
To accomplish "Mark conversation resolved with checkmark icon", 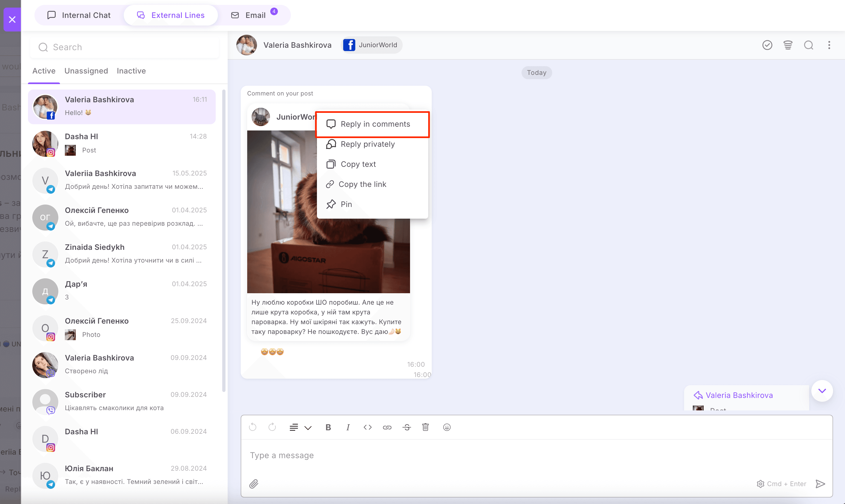I will pyautogui.click(x=767, y=45).
